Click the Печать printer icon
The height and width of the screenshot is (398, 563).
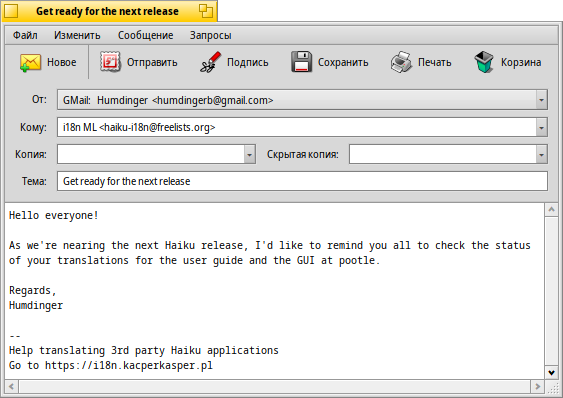click(x=401, y=62)
